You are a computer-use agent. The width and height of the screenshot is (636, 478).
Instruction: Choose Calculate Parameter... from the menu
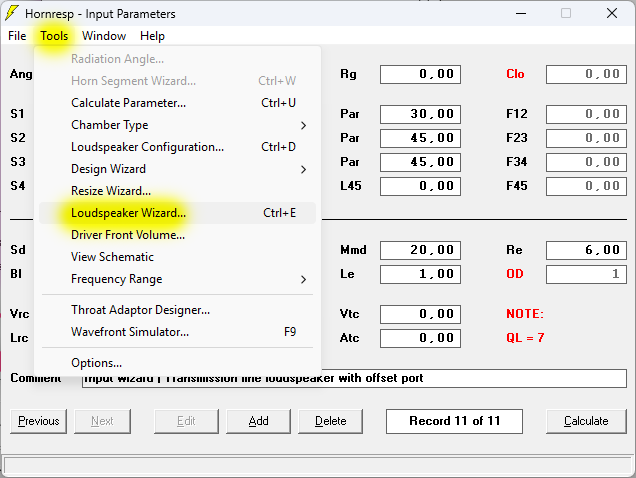[x=177, y=103]
